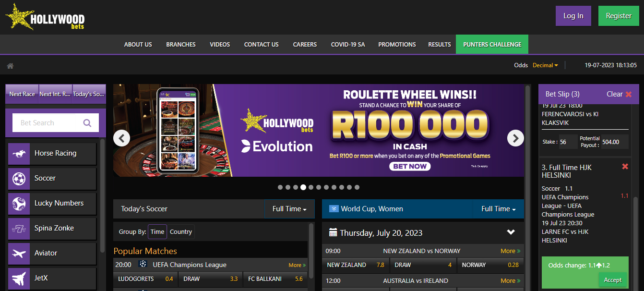The width and height of the screenshot is (644, 291).
Task: Go to previous banner slide arrow
Action: coord(121,138)
